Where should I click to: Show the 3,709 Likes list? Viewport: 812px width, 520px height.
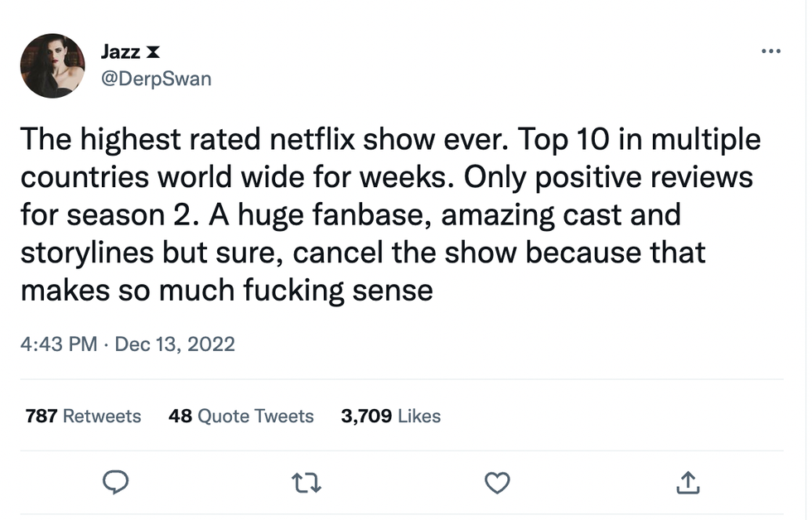(x=390, y=416)
